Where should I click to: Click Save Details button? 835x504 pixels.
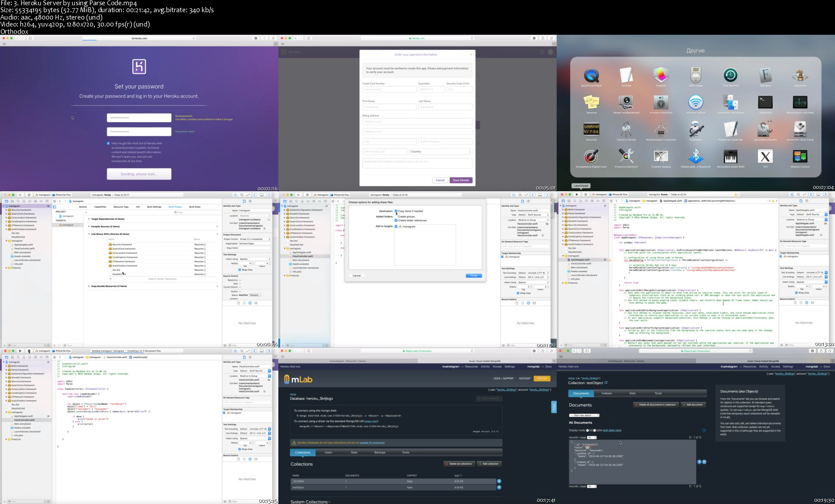461,180
